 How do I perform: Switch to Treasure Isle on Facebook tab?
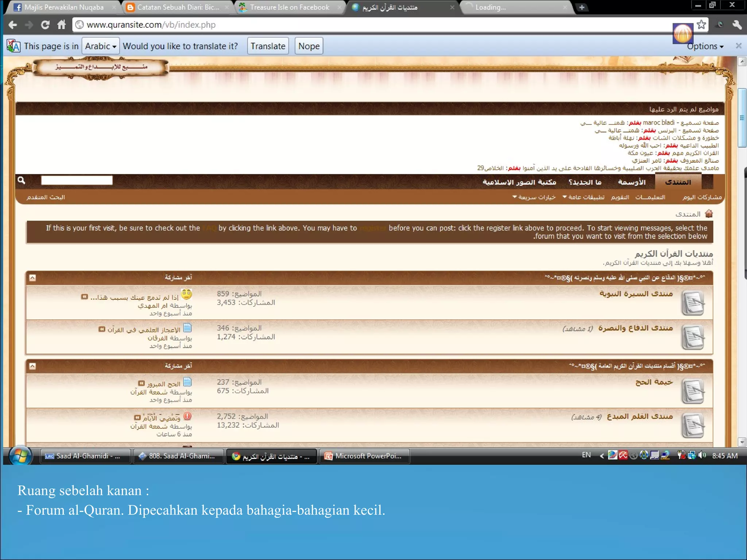289,7
